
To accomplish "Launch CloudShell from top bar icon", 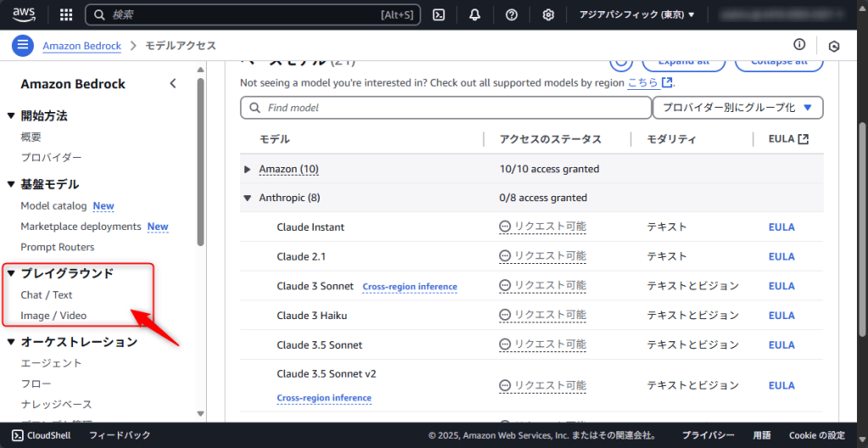I will [438, 15].
